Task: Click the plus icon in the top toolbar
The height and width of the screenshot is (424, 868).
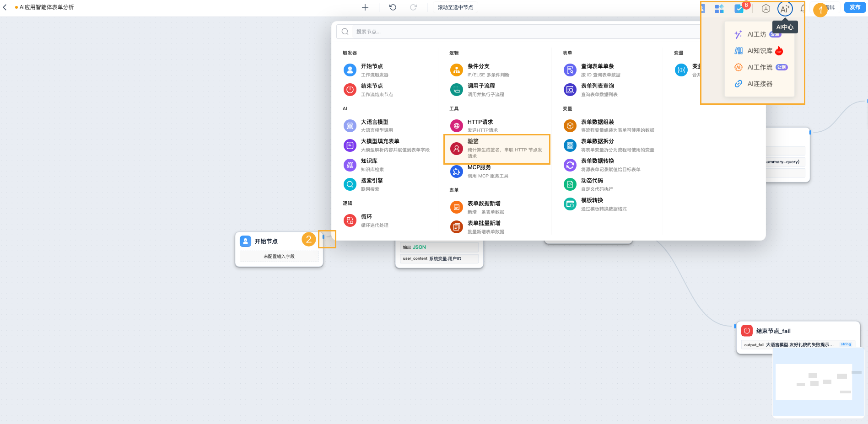Action: tap(365, 7)
